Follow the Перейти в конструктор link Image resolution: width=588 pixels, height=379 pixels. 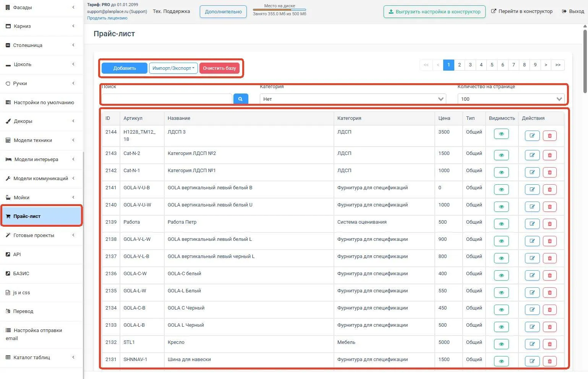pyautogui.click(x=522, y=11)
